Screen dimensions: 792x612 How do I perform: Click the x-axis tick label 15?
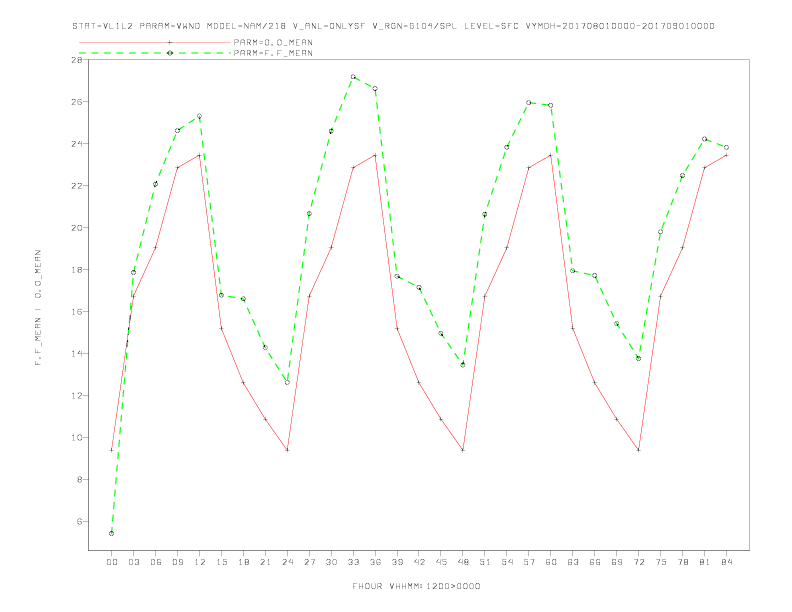click(x=221, y=562)
